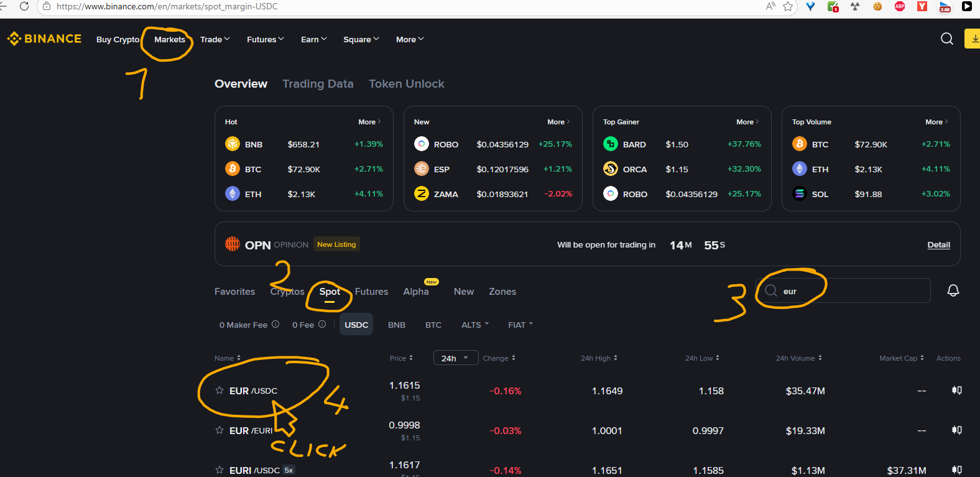Click the info icon beside 0 Maker Fee
Screen dimensions: 980x477
275,325
